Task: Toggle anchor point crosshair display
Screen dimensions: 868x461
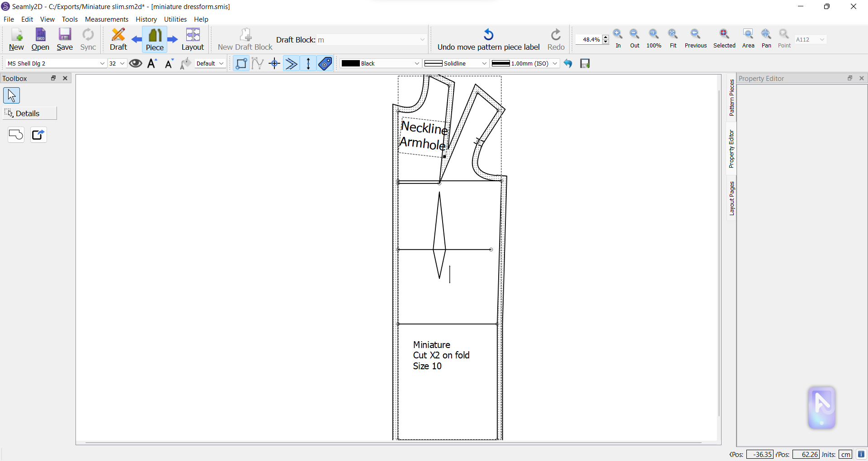Action: point(274,63)
